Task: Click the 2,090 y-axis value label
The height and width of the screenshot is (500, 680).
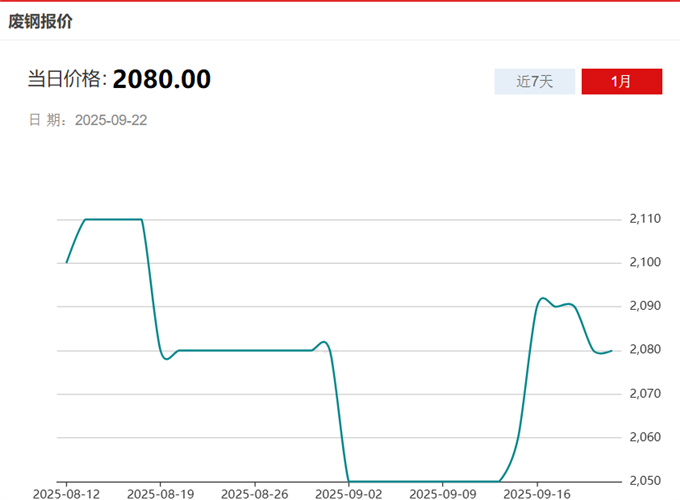Action: [x=646, y=306]
